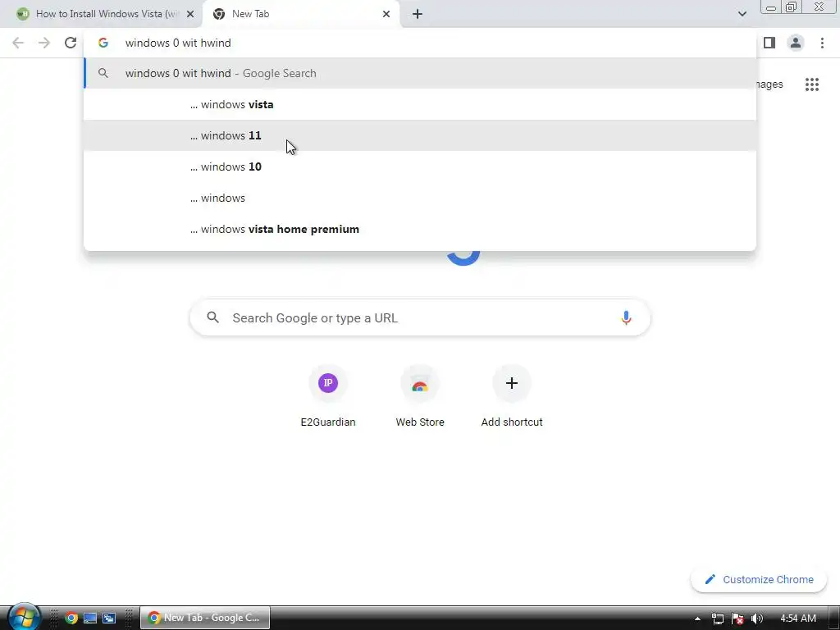Click the Search Google or type a URL box
Screen dimensions: 840x630
pyautogui.click(x=420, y=317)
